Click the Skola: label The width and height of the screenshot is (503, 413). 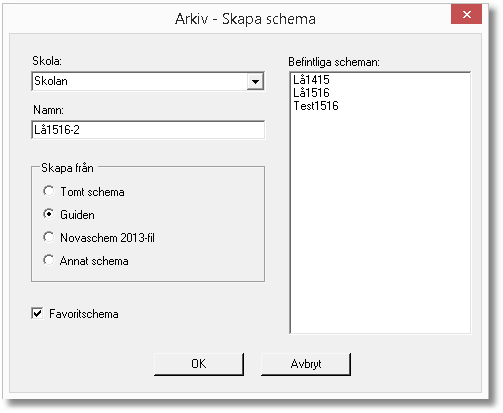click(47, 61)
